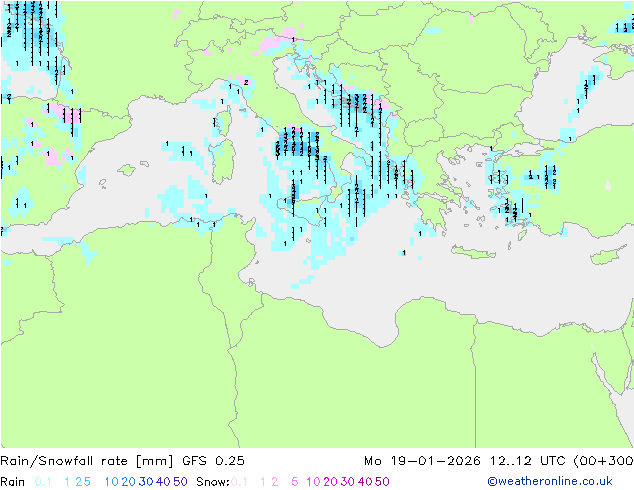634x490 pixels.
Task: Select the Snow legend value 5
Action: pos(295,482)
